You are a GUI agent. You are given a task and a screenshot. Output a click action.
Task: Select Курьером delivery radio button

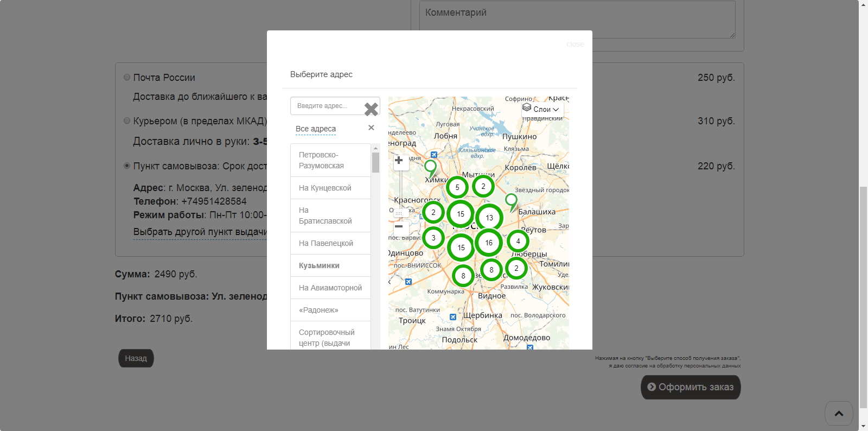click(x=127, y=121)
